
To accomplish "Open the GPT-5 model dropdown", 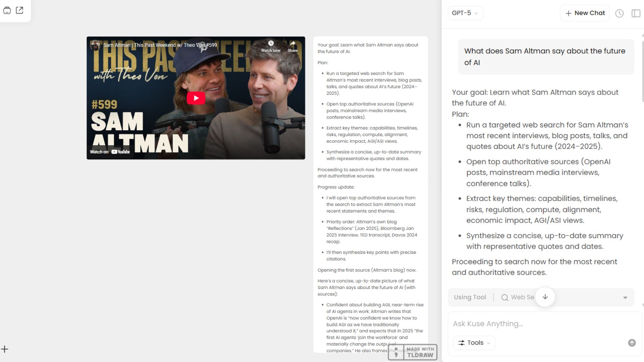I will tap(465, 13).
